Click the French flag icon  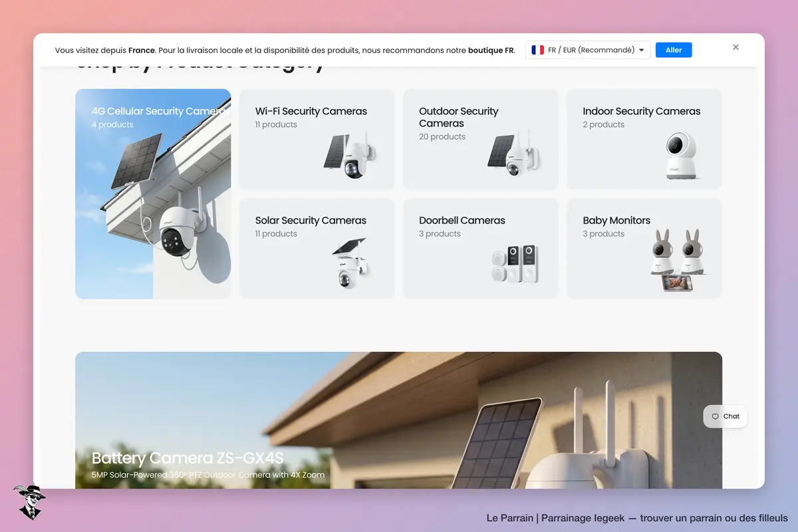[538, 50]
